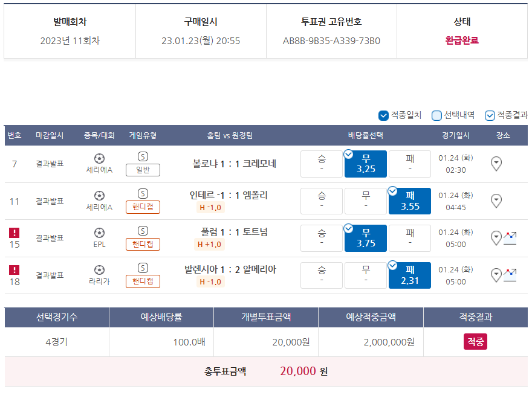Click the 환급완료 status text
Screen dimensions: 532x395
(462, 41)
